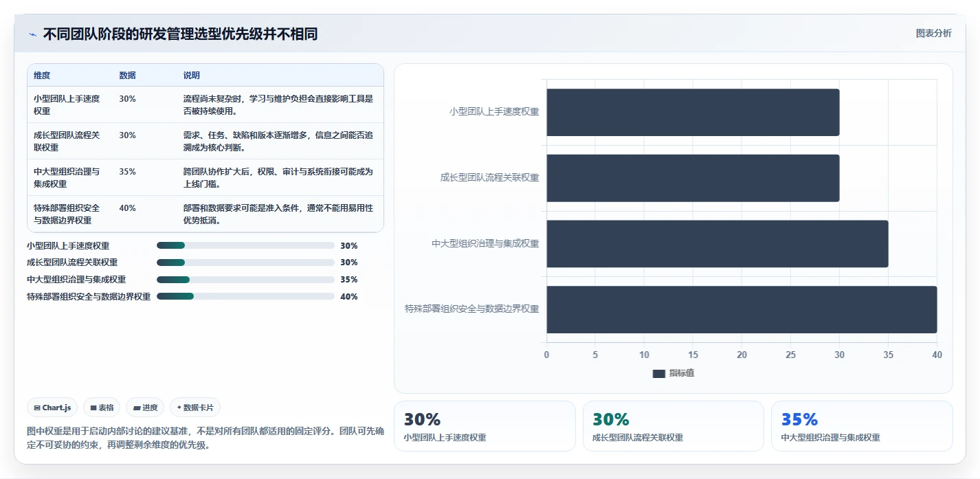
Task: Click the page title 不同团队阶段的研发管理选型优先级并不相同
Action: tap(181, 34)
